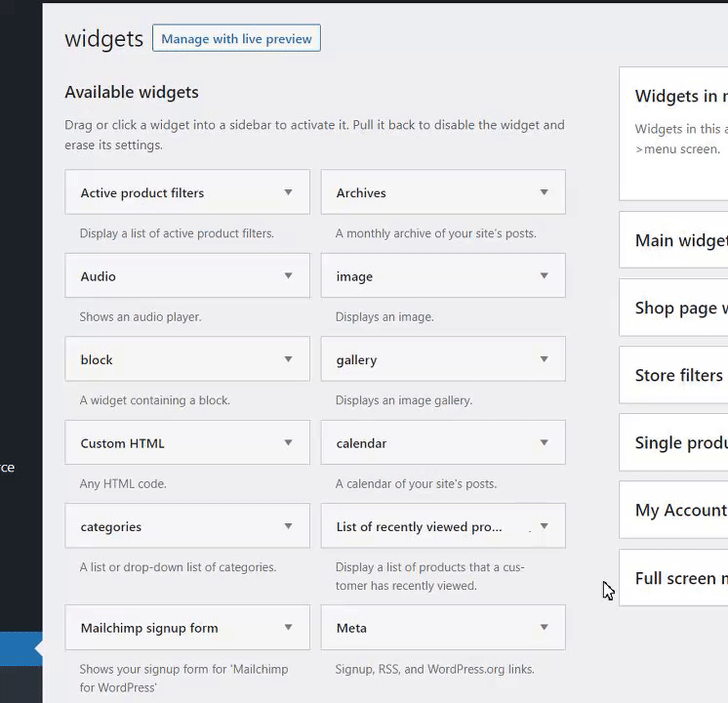This screenshot has height=703, width=728.
Task: Expand List of recently viewed products arrow
Action: coord(544,526)
